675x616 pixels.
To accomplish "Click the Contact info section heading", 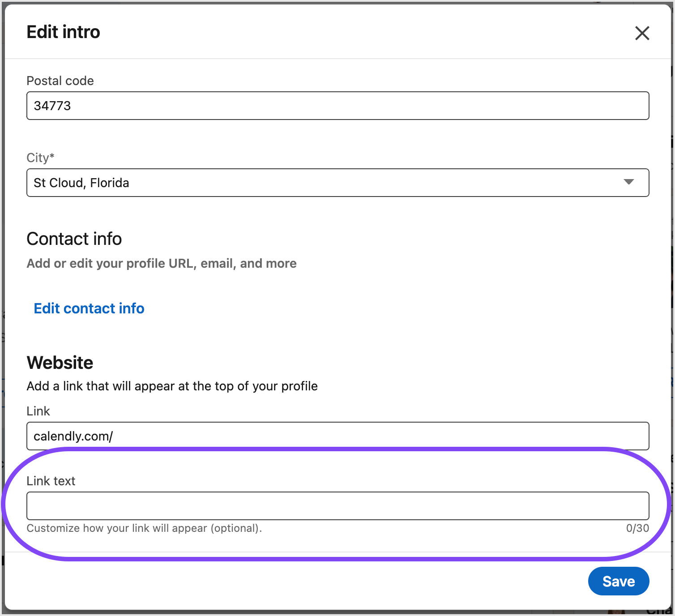I will pos(74,239).
